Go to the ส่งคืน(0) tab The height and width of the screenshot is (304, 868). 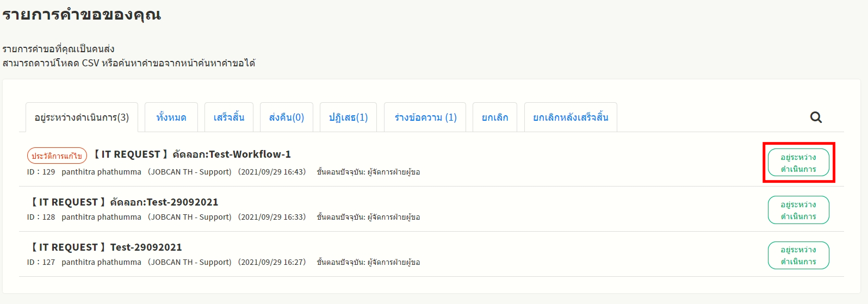[287, 117]
